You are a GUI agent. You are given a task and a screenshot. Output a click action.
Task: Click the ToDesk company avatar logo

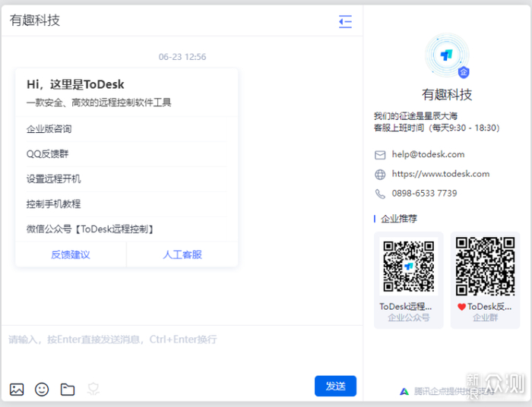point(447,55)
